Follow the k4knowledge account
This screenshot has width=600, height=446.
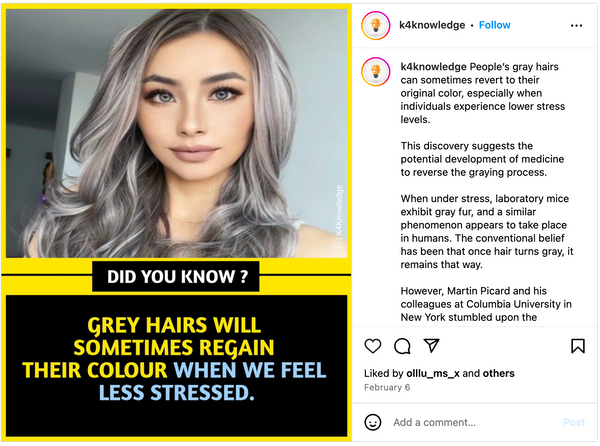494,25
